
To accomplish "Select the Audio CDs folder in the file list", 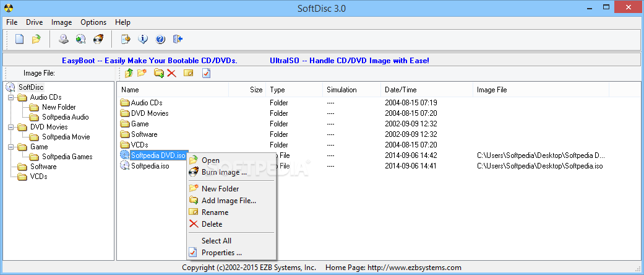I will [147, 103].
